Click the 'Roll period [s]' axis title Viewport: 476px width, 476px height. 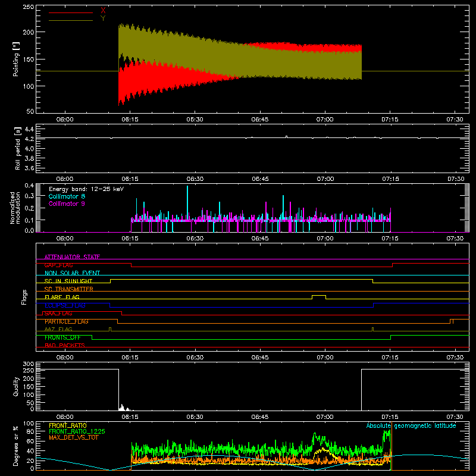tap(18, 148)
